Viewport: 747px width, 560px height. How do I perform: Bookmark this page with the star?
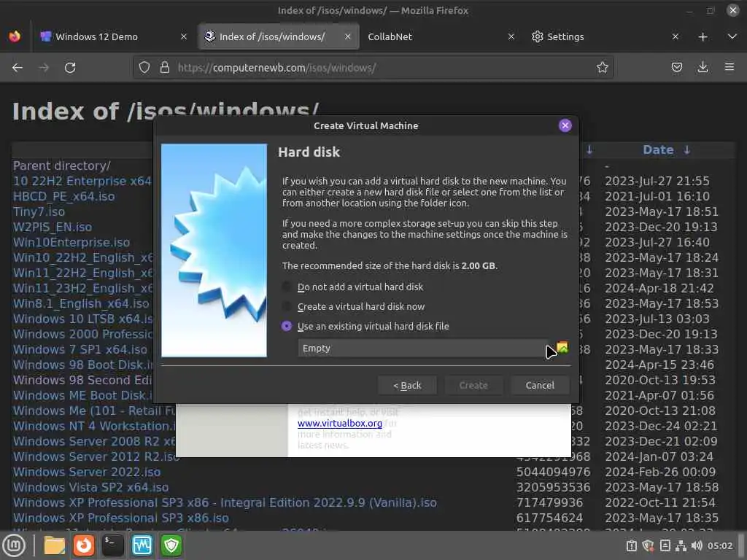(602, 68)
